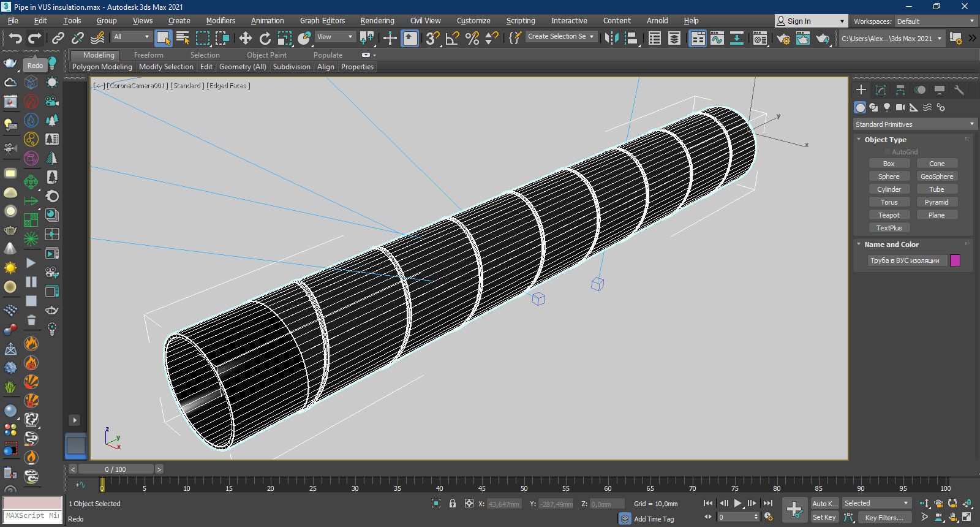Screen dimensions: 980x527
Task: Expand the Polygon Modeling panel
Action: 102,67
